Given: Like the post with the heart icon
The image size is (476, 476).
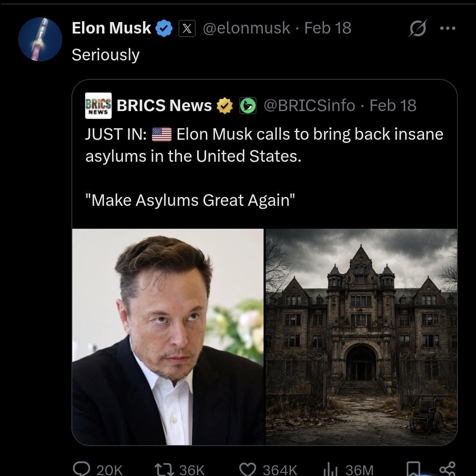Looking at the screenshot, I should click(x=248, y=468).
